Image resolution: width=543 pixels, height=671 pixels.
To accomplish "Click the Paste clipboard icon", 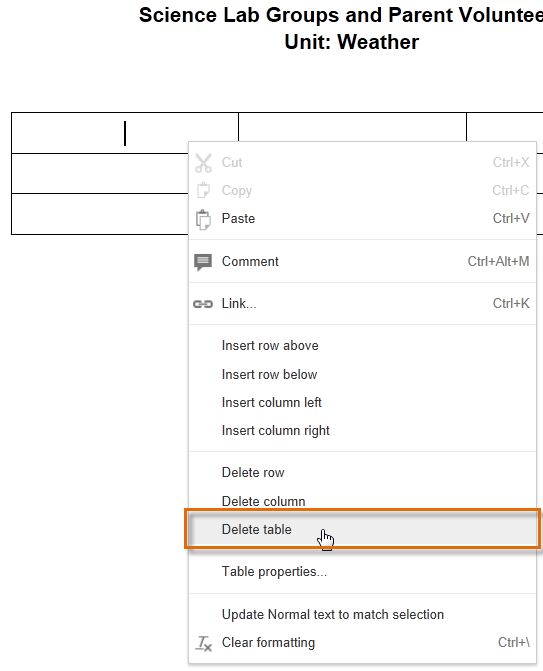I will (203, 220).
